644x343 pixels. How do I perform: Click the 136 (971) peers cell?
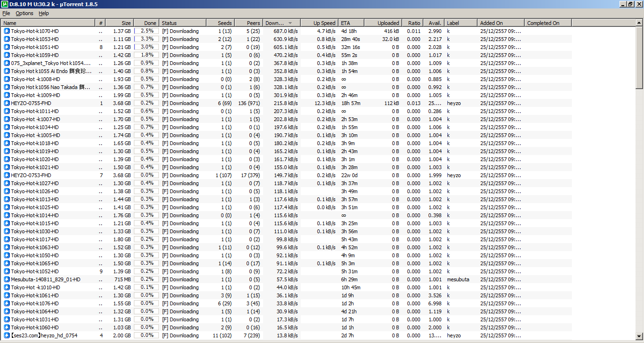(249, 103)
